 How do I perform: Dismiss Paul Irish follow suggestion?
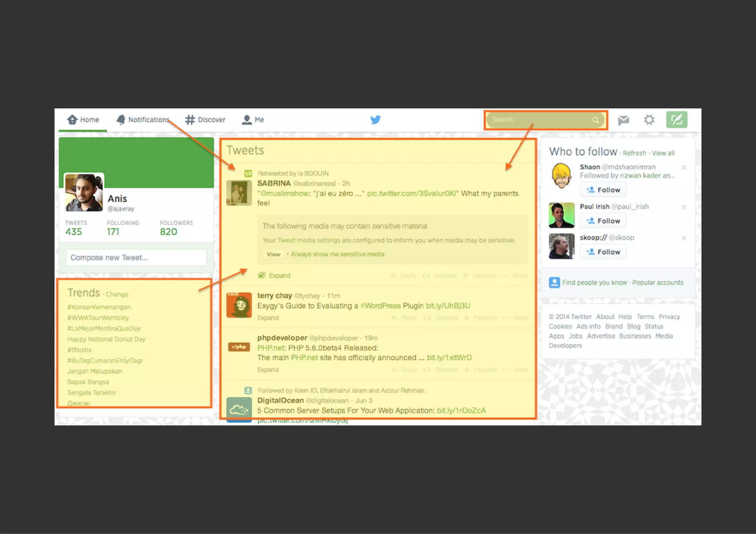point(684,207)
